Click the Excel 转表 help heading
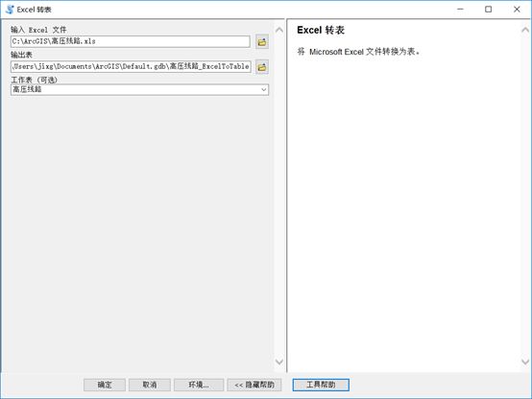 (321, 30)
